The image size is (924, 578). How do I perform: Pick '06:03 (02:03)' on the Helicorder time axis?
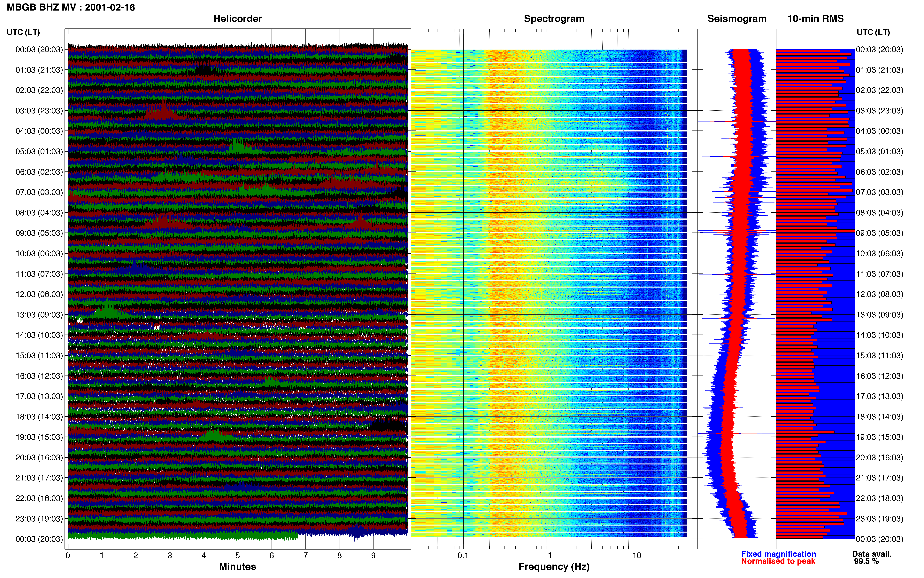(x=39, y=172)
